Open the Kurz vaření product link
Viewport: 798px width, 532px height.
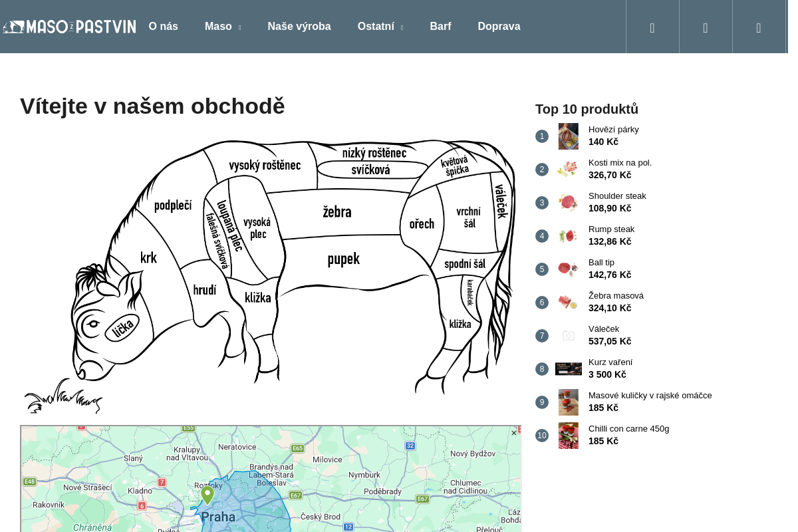click(x=610, y=362)
